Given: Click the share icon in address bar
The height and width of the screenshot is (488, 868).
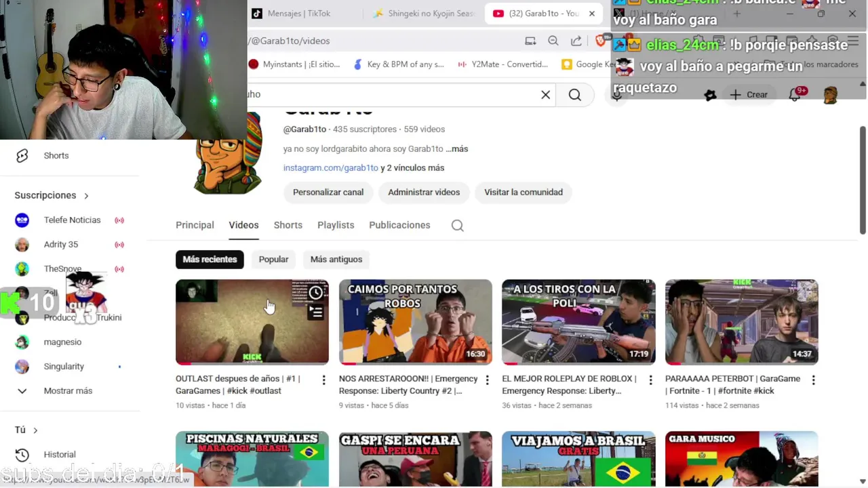Looking at the screenshot, I should coord(576,41).
